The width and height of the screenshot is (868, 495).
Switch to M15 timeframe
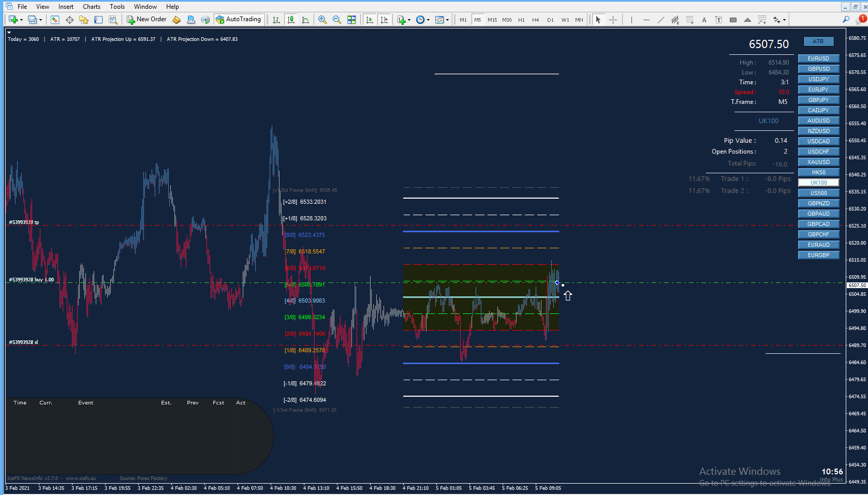coord(492,20)
